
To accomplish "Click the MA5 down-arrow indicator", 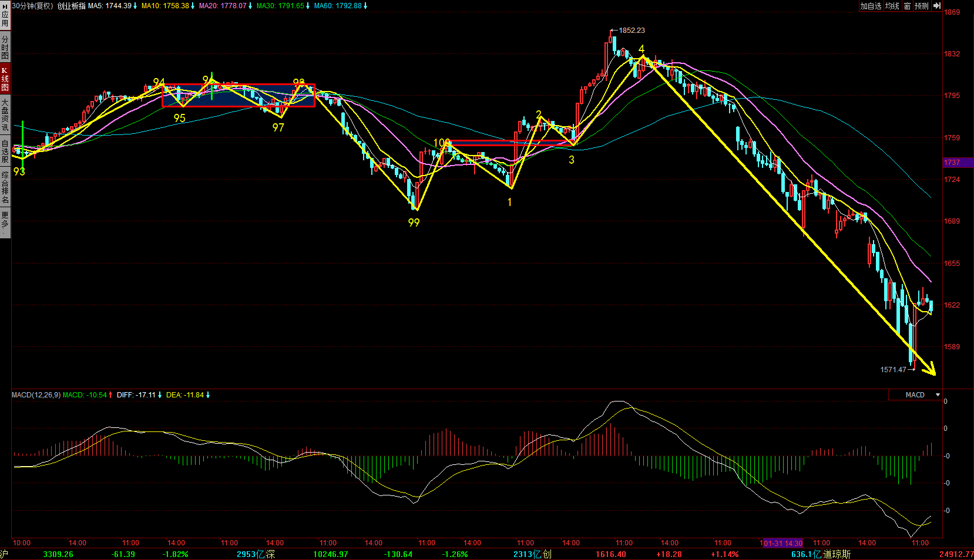I will tap(135, 6).
